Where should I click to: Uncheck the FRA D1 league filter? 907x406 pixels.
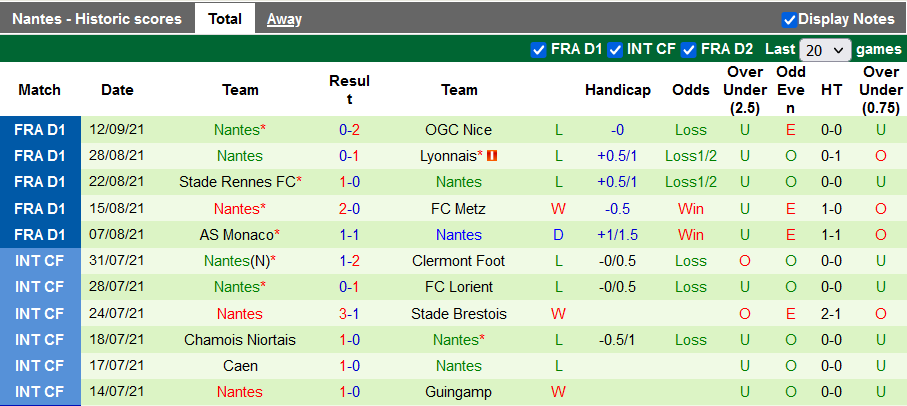click(538, 49)
